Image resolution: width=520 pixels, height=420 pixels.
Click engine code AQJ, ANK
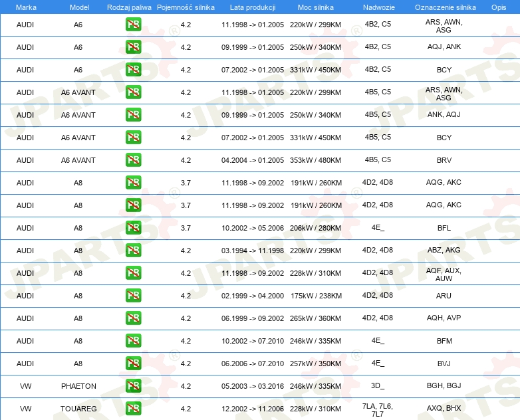[x=444, y=47]
